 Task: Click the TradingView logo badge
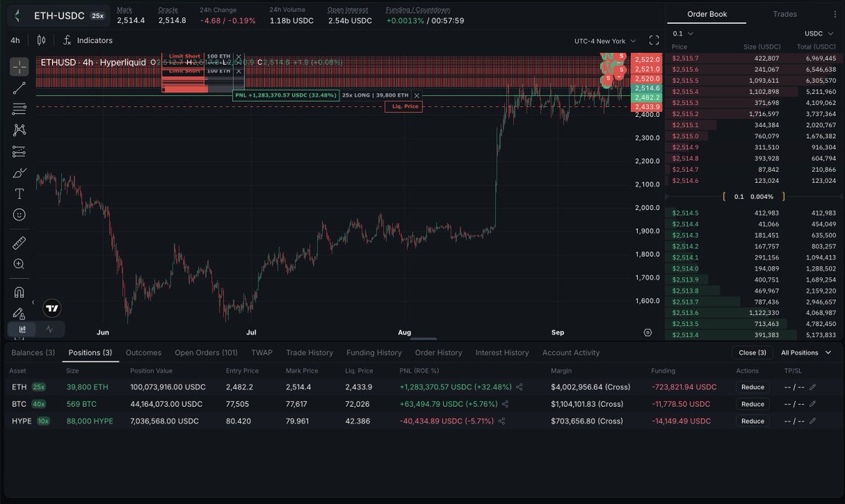(x=52, y=308)
